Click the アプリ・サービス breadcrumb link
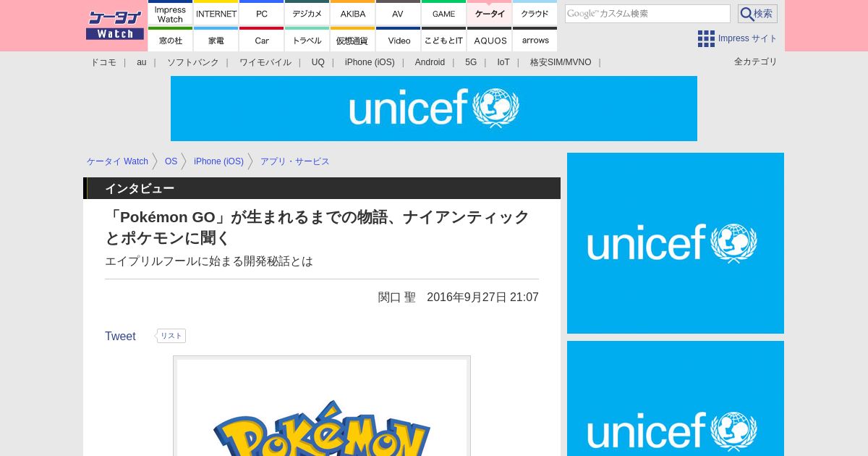Image resolution: width=868 pixels, height=456 pixels. point(295,161)
